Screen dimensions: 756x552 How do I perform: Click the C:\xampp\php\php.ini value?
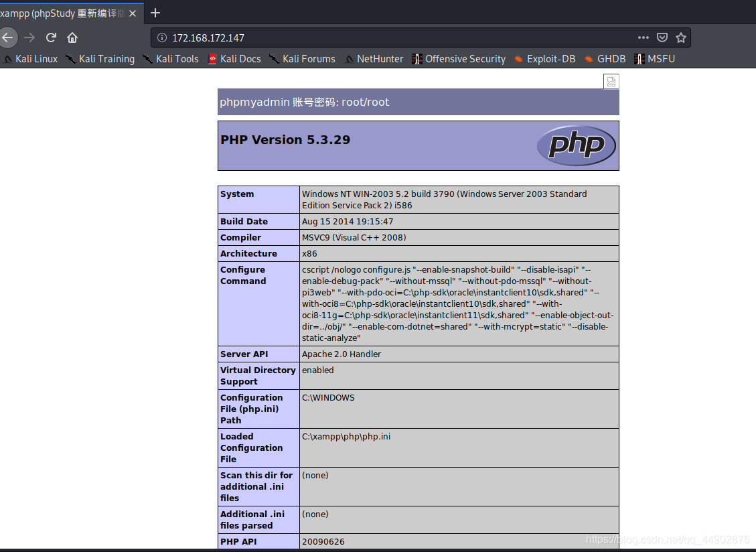(346, 437)
